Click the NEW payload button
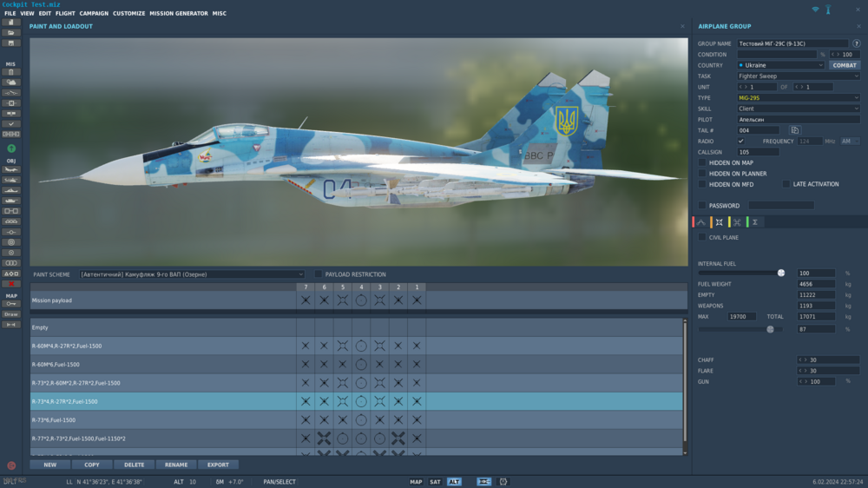Image resolution: width=868 pixels, height=488 pixels. point(49,465)
